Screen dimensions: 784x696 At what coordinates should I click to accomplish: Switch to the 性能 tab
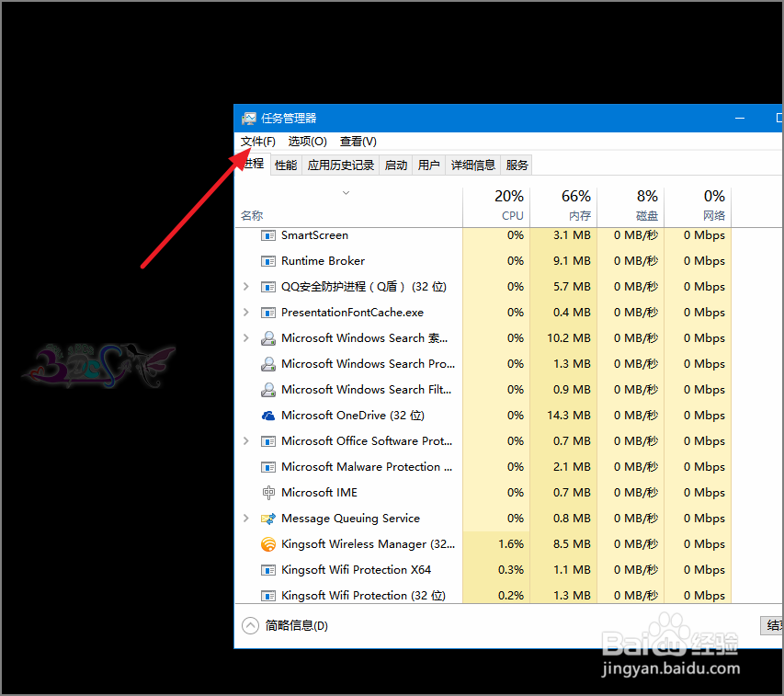[x=286, y=165]
